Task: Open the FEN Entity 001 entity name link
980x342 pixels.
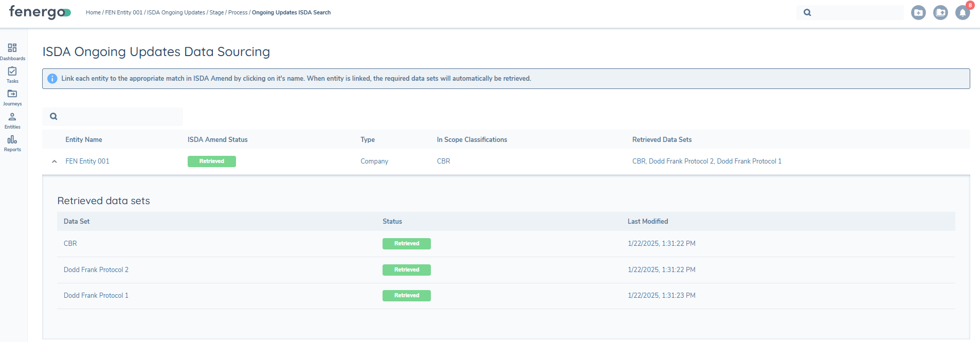Action: [x=87, y=161]
